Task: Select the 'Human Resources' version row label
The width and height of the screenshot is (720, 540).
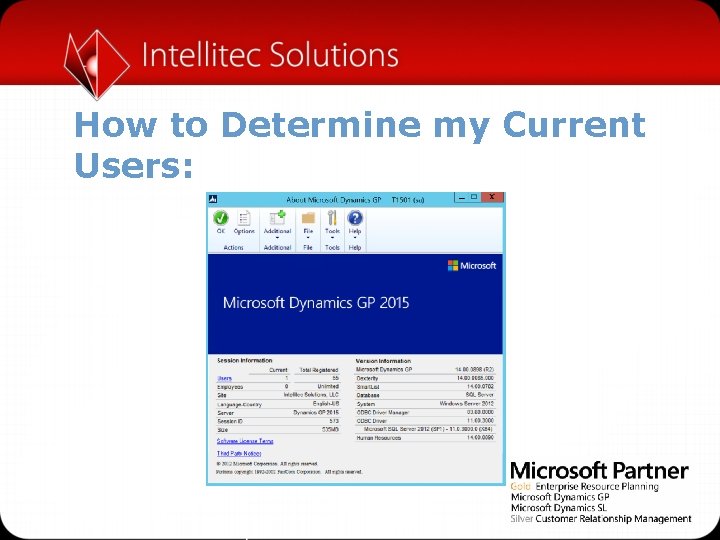Action: [379, 438]
